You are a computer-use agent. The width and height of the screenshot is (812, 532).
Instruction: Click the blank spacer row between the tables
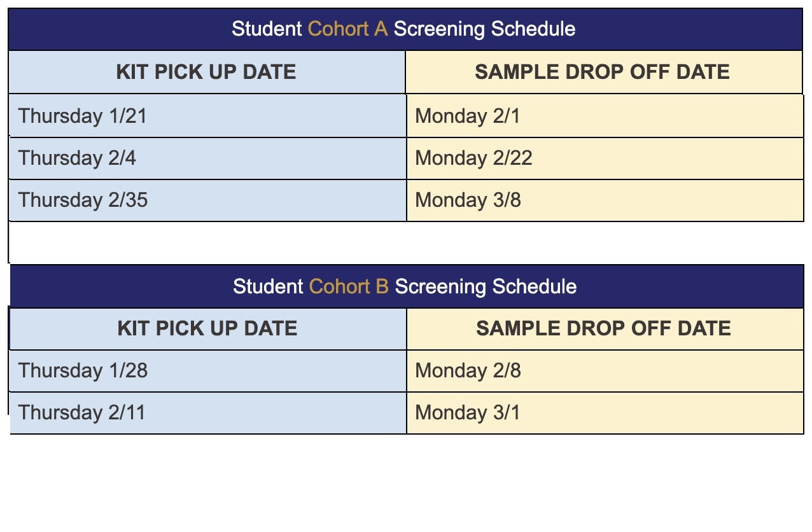click(x=406, y=242)
